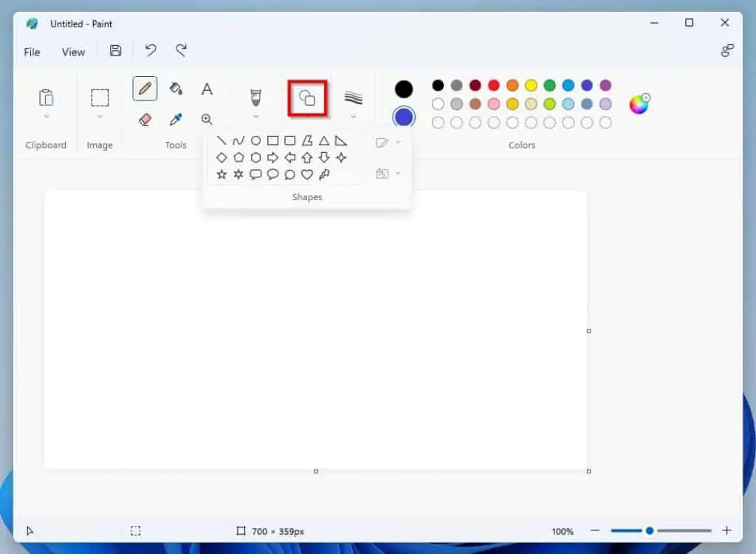Pick the five-point star shape

221,174
